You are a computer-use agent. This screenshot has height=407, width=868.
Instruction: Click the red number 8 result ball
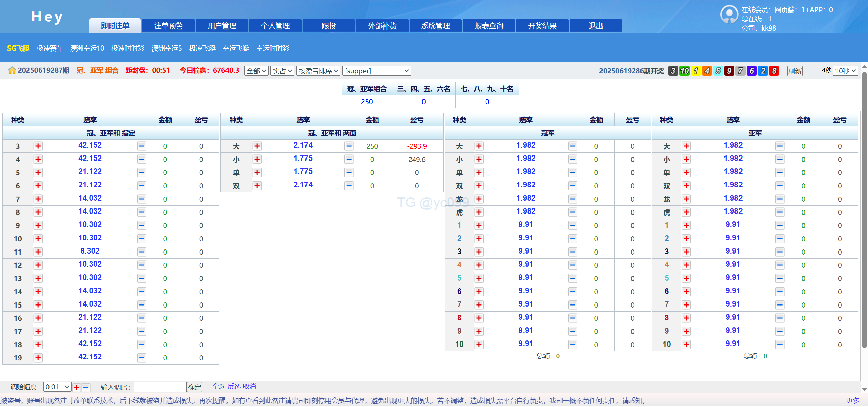click(x=774, y=71)
